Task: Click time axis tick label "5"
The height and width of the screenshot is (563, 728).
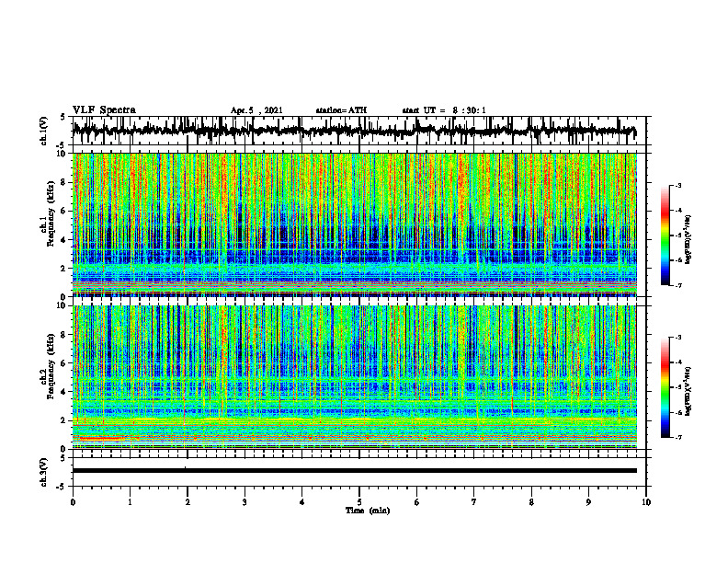Action: (359, 502)
